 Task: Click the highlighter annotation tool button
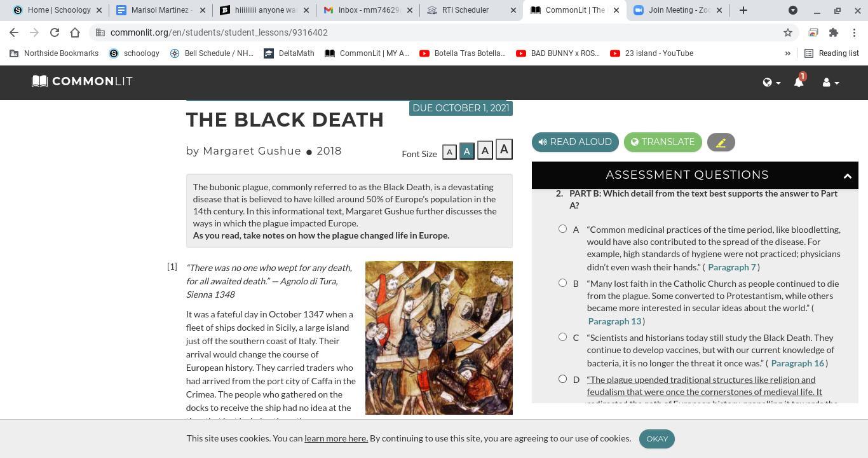721,142
